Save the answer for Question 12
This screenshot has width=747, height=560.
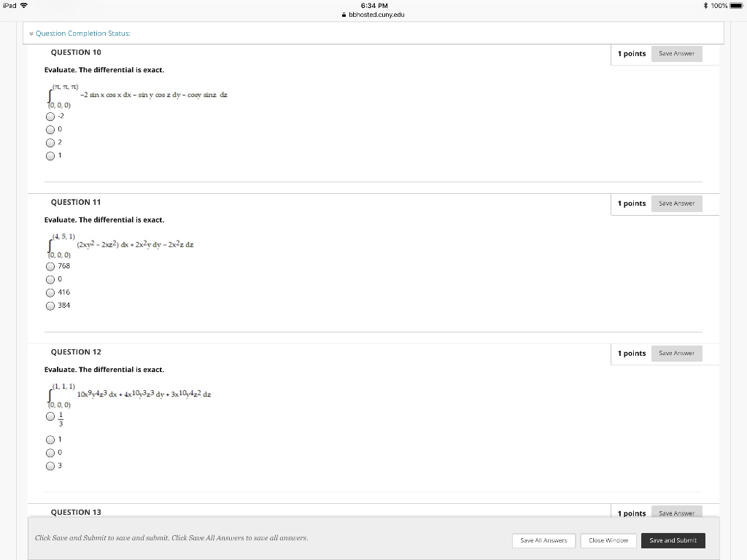click(x=676, y=353)
